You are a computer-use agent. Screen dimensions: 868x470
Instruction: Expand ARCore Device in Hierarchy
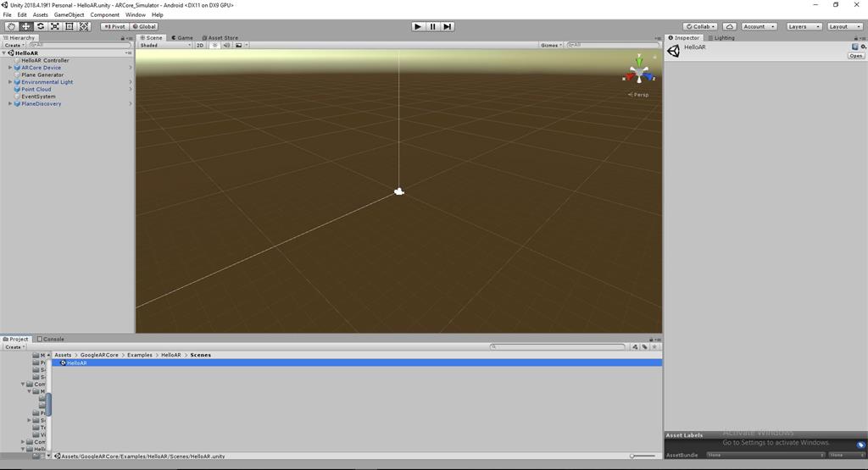coord(10,68)
